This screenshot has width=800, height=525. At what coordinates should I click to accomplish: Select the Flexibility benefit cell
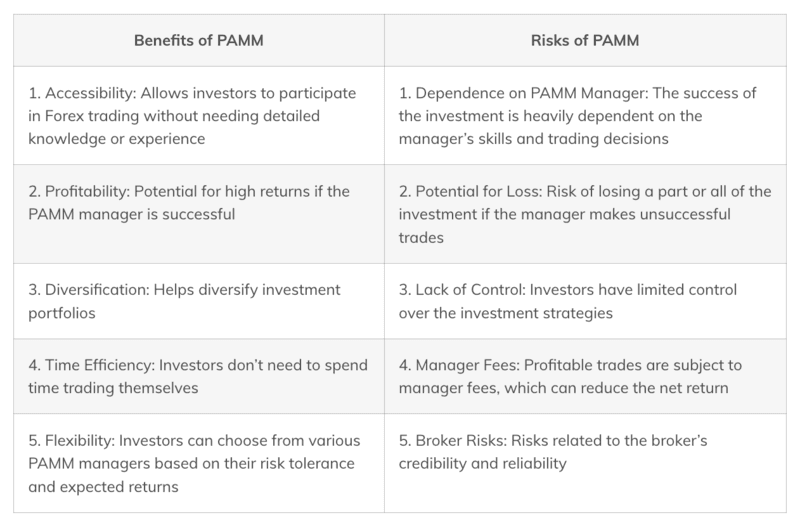199,463
